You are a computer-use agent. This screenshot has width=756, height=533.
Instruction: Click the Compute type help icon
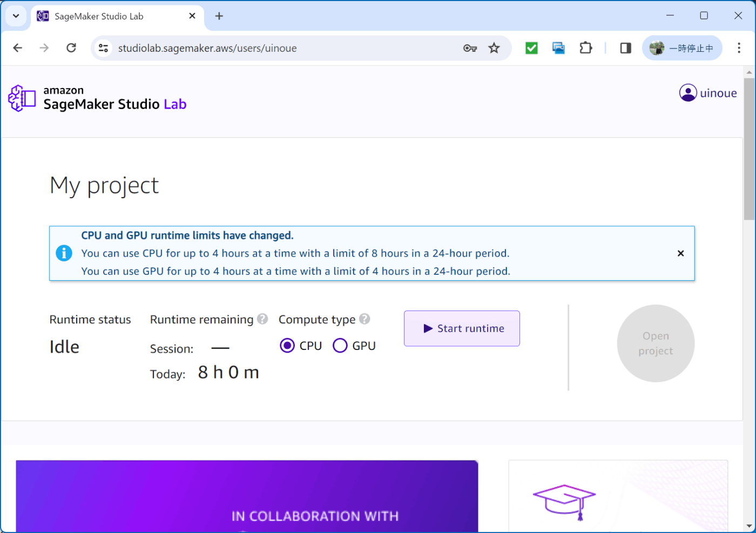click(364, 319)
